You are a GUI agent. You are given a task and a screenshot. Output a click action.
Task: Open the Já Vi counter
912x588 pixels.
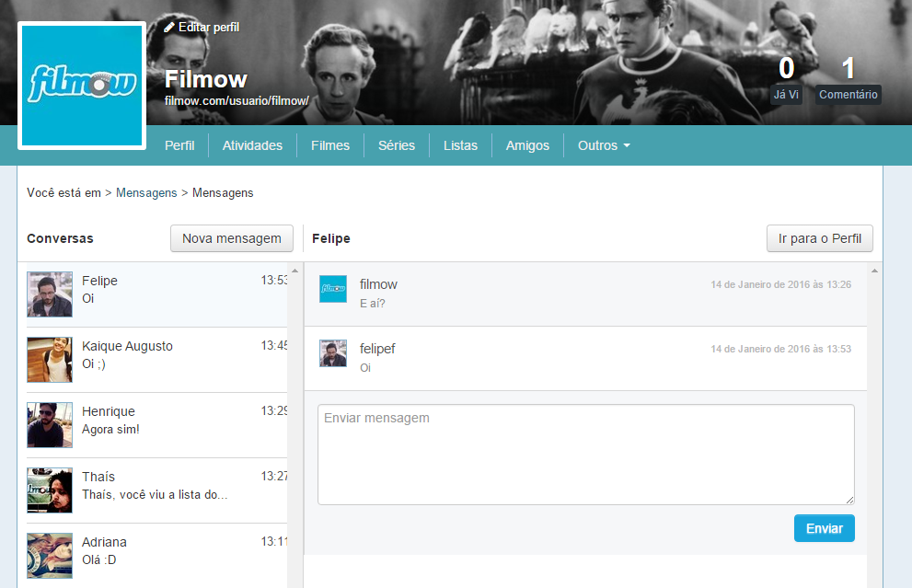786,80
